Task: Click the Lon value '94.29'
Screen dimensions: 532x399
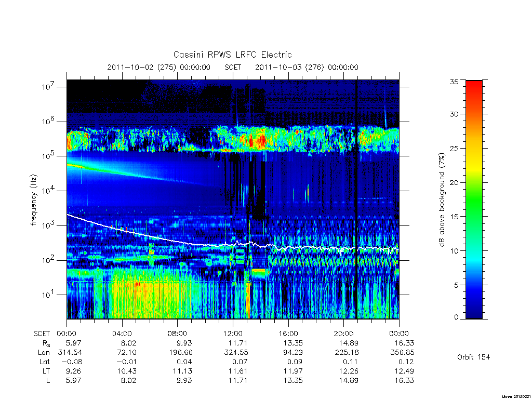Action: [293, 353]
